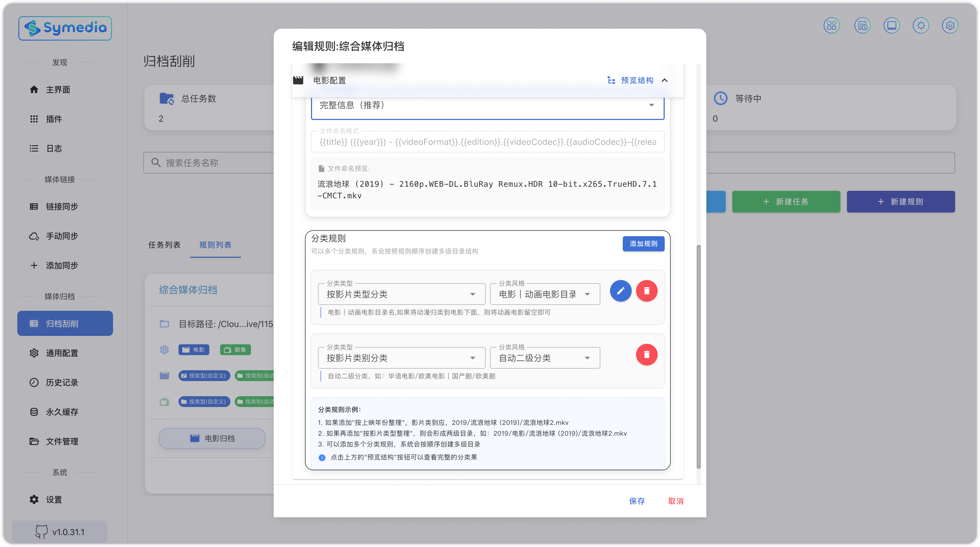980x547 pixels.
Task: Open 添加同步 in sidebar
Action: [65, 265]
